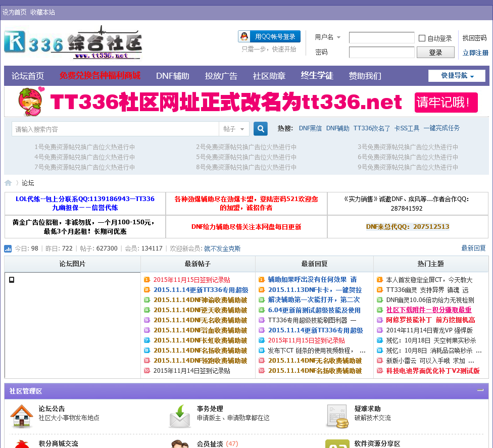Click 设为首页 link in top bar
Screen dimensions: 493x448
click(15, 12)
